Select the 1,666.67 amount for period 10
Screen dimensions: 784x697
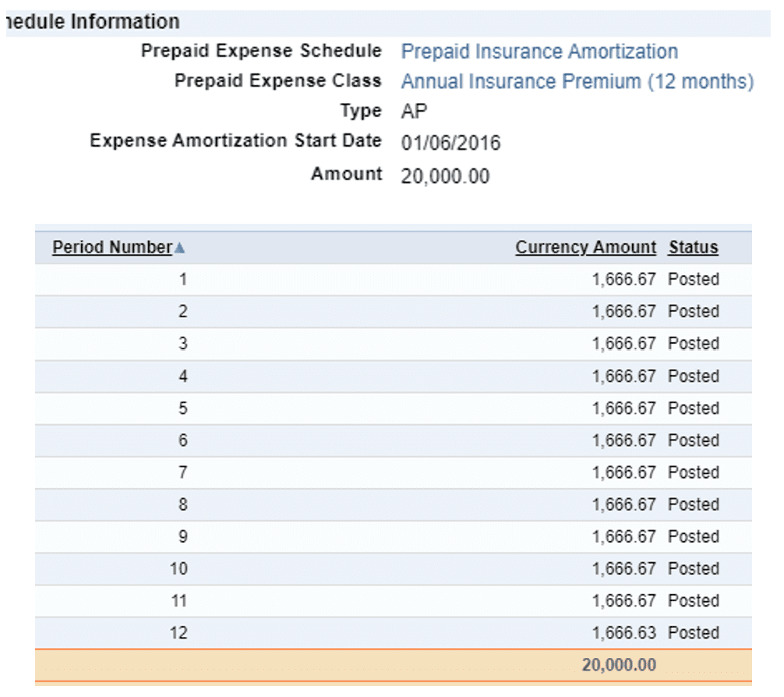(x=624, y=568)
